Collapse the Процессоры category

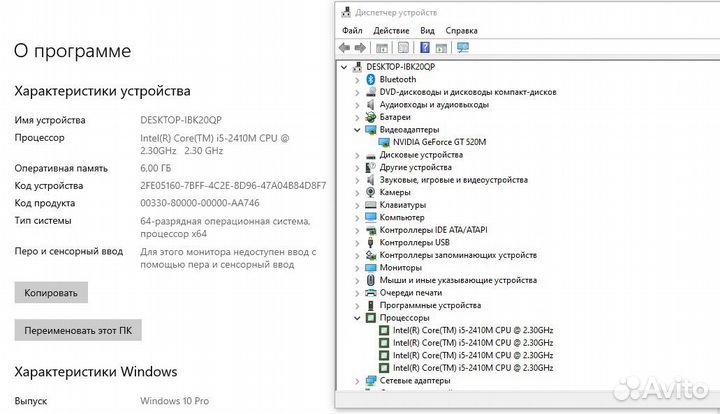pos(357,318)
